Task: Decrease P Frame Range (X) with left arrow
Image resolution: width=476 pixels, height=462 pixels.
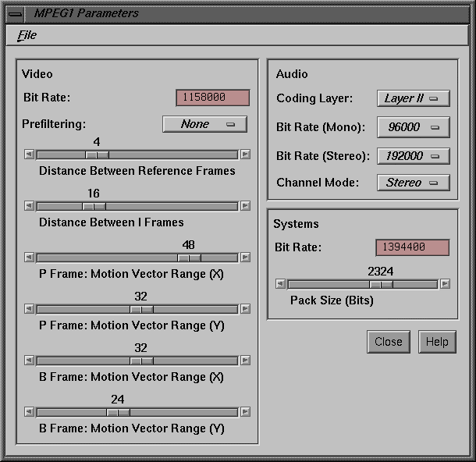Action: [30, 258]
